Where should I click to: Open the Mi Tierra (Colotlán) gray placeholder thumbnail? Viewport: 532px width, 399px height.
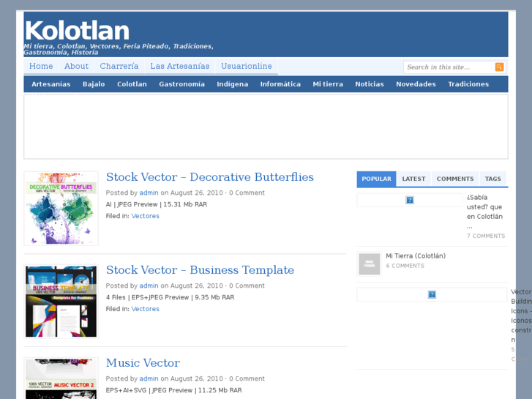point(369,264)
